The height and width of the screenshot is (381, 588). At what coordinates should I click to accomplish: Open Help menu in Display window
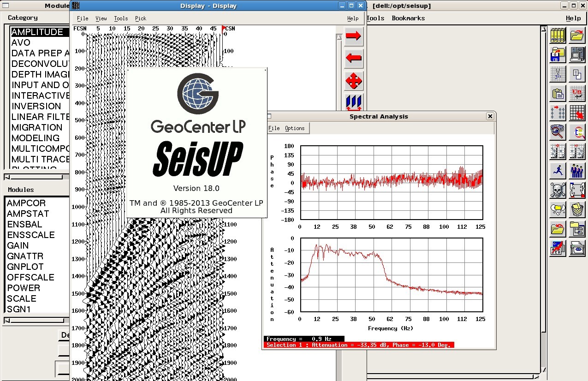(353, 18)
